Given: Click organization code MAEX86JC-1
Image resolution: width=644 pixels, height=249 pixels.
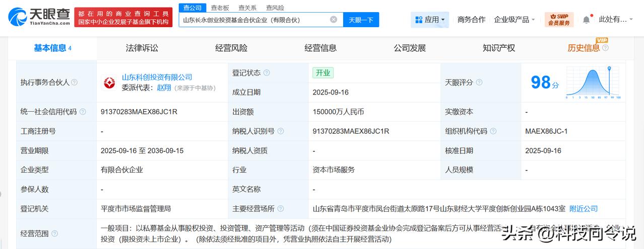Looking at the screenshot, I should click(x=546, y=131).
